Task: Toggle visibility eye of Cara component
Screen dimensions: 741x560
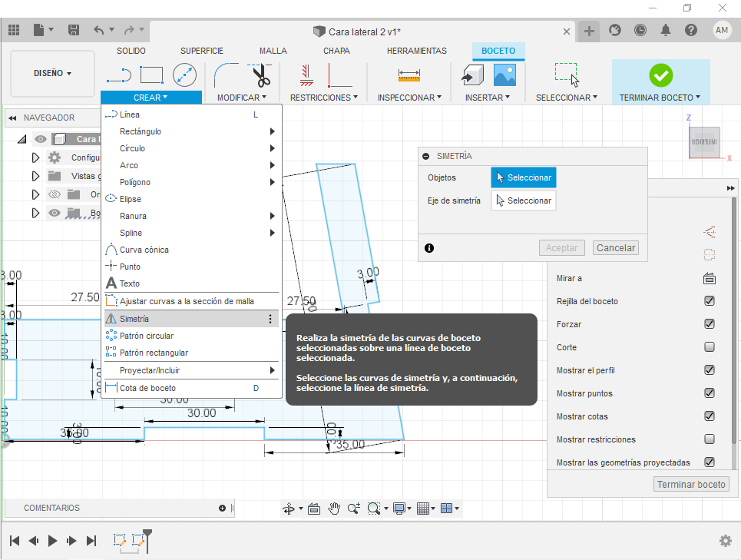Action: click(x=41, y=139)
